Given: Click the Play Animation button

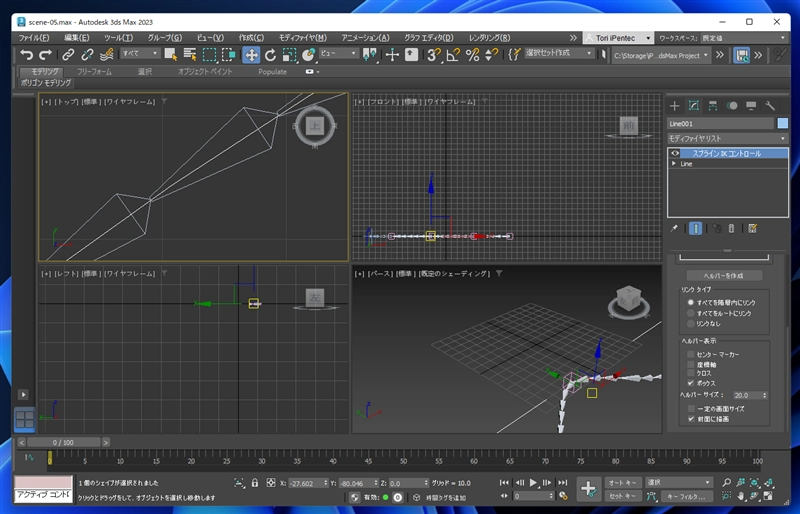Looking at the screenshot, I should pyautogui.click(x=533, y=482).
